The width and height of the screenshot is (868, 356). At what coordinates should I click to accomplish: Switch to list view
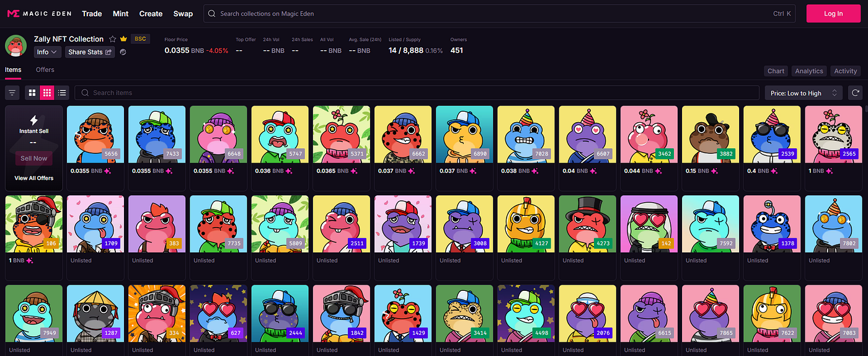point(62,93)
